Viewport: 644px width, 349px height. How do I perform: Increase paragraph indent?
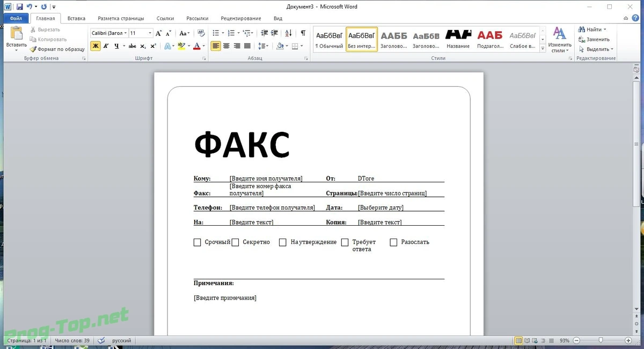pyautogui.click(x=275, y=33)
